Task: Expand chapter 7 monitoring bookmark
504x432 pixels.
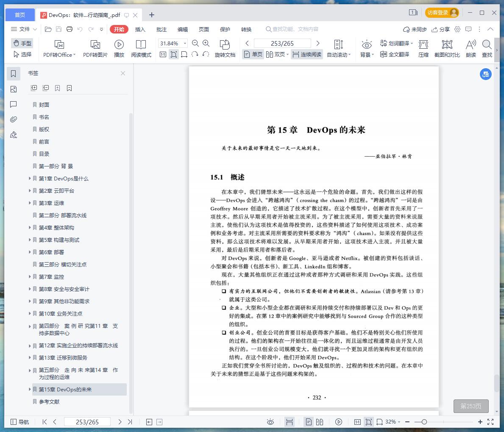Action: (30, 277)
